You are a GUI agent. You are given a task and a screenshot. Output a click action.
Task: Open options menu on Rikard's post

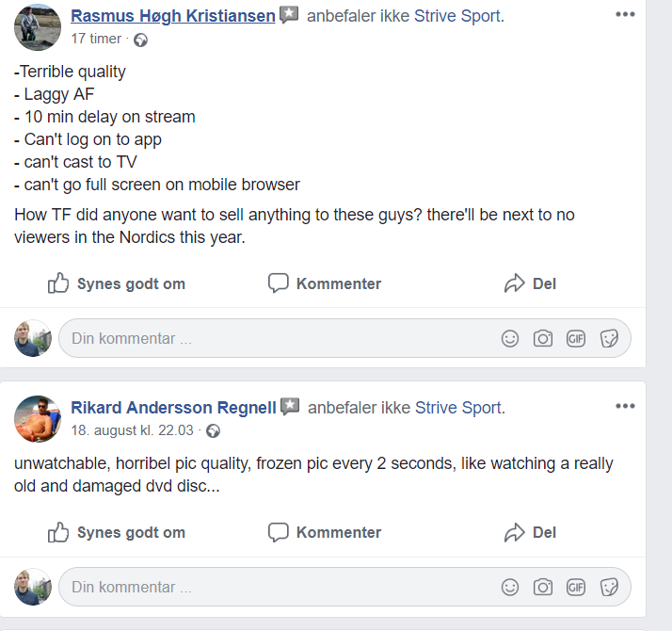click(625, 407)
